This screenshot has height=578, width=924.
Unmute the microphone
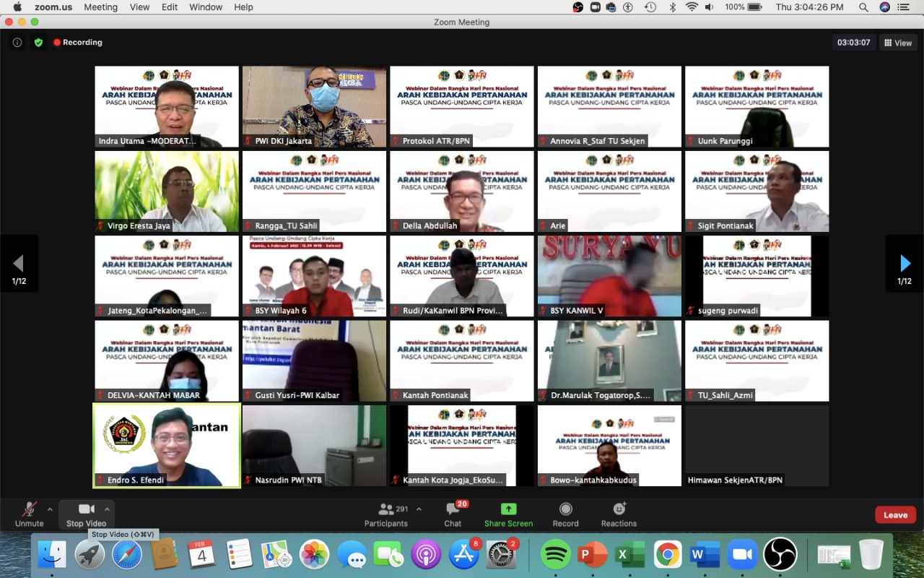pos(30,514)
